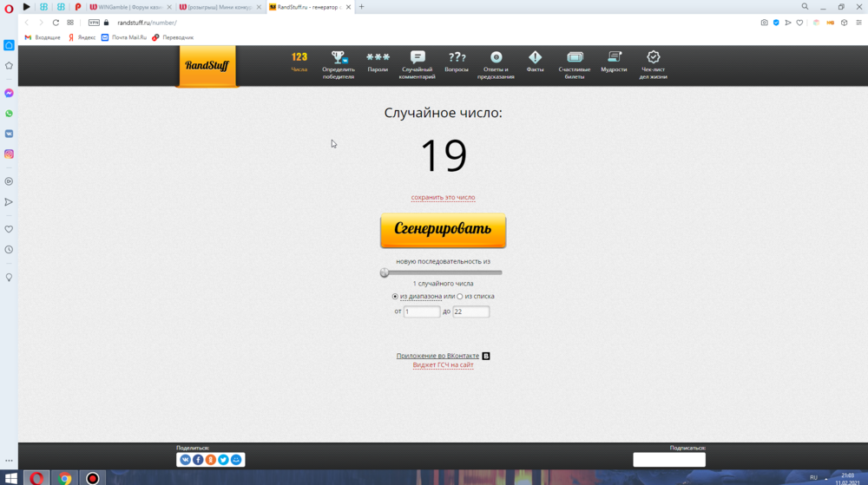This screenshot has height=485, width=868.
Task: Open the Переводчик bookmark
Action: click(x=173, y=37)
